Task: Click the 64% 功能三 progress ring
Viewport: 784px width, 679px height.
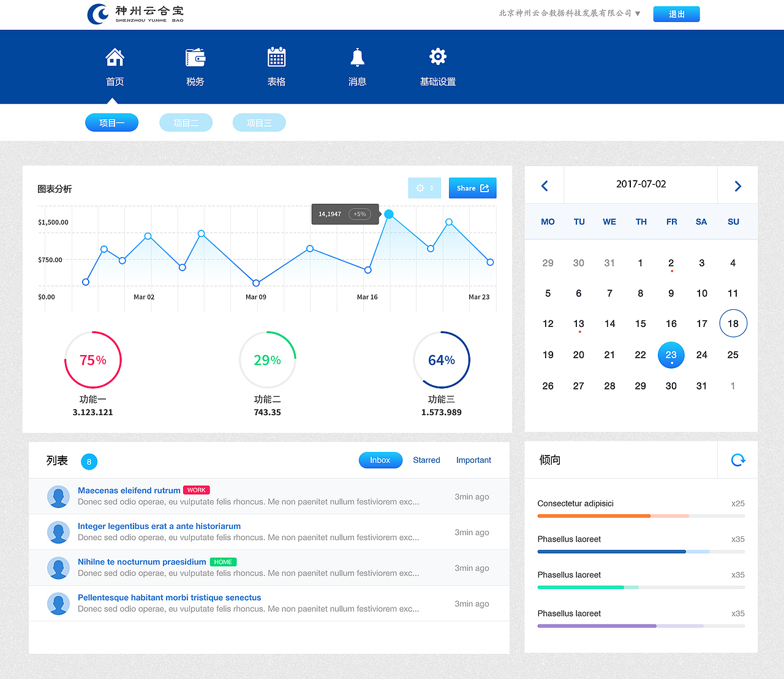Action: 442,360
